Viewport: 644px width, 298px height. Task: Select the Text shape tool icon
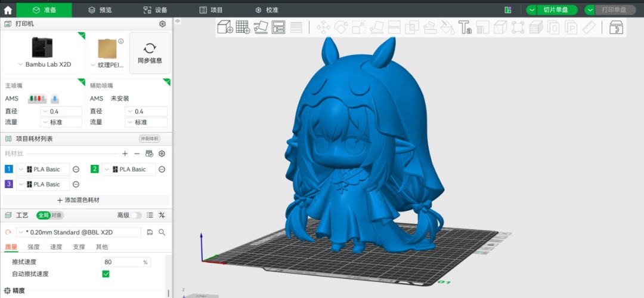coord(465,27)
